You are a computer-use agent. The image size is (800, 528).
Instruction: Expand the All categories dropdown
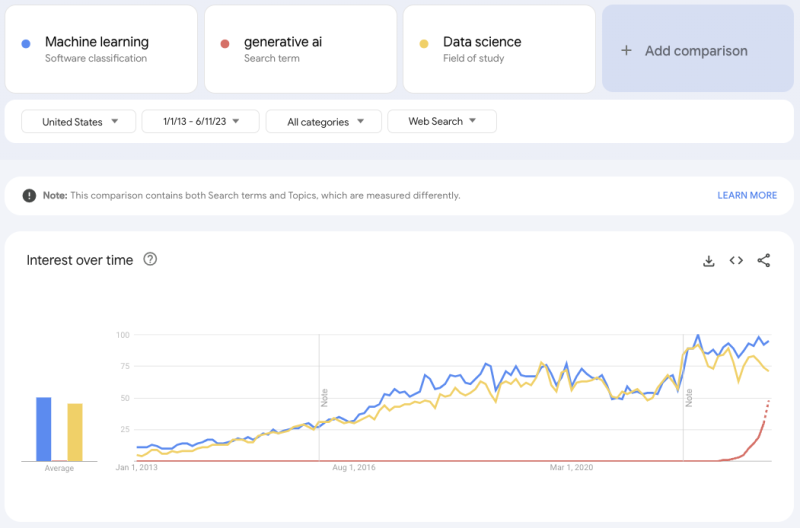pos(323,122)
